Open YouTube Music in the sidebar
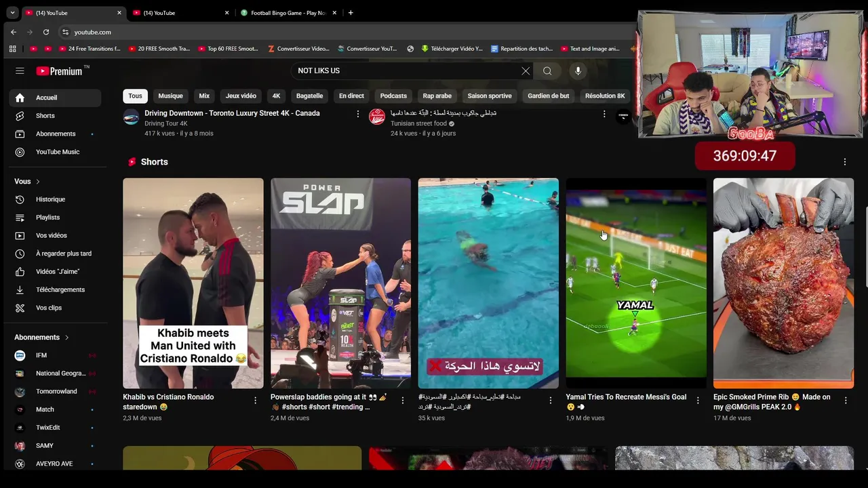Screen dimensions: 868x488 56,152
